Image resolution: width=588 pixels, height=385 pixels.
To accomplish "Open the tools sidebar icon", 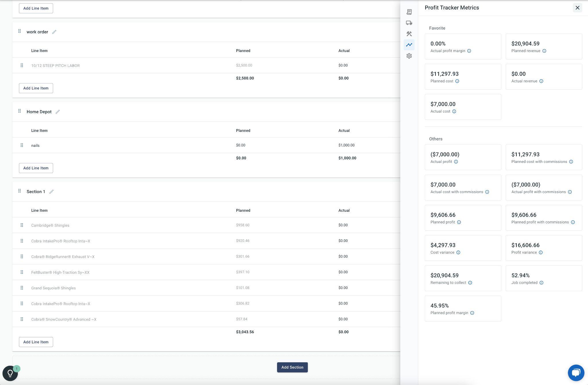I will (x=409, y=34).
